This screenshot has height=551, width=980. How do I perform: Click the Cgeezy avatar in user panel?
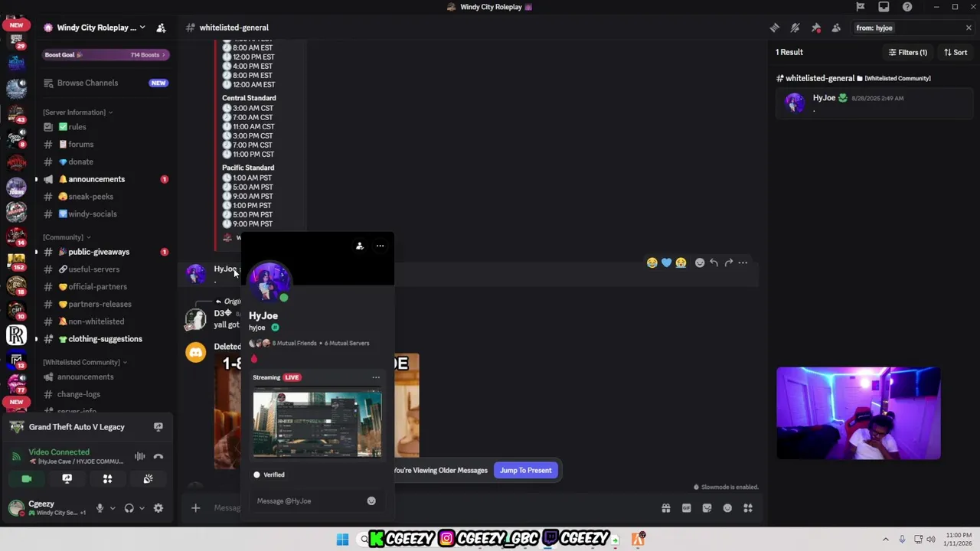tap(16, 508)
